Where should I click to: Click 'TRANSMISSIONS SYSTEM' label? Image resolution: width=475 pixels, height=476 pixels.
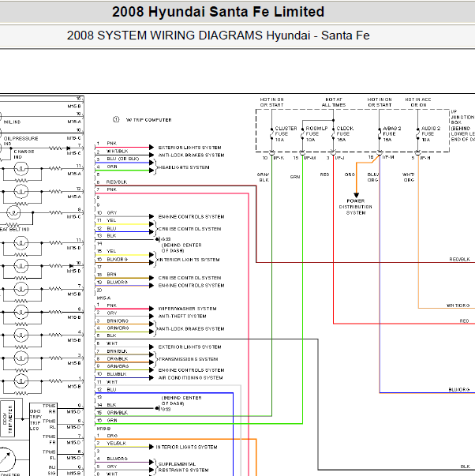pos(188,359)
